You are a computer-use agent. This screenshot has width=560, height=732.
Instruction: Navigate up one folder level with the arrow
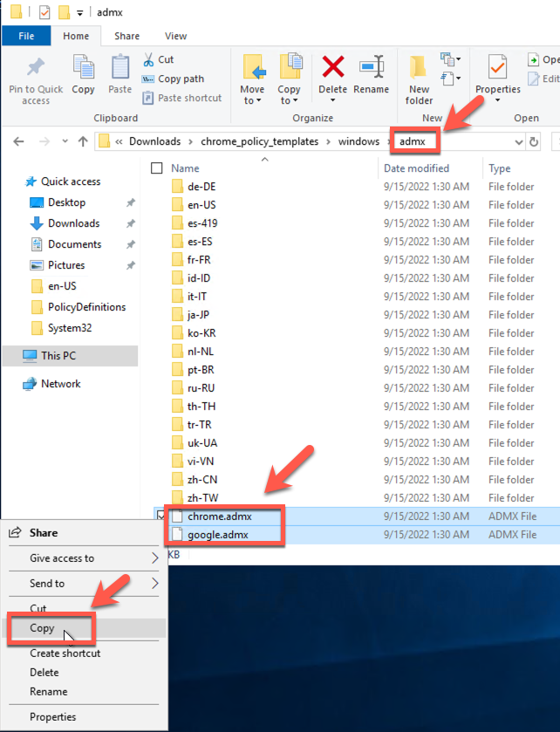(83, 141)
